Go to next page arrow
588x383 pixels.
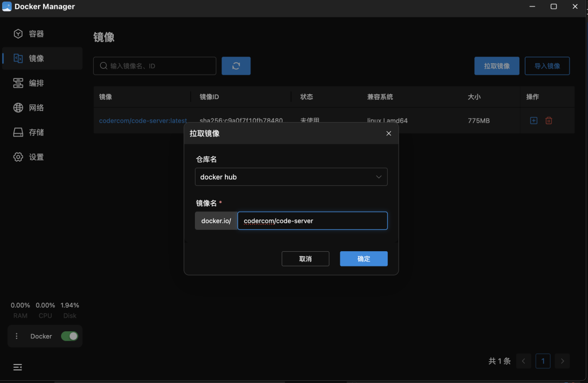pyautogui.click(x=562, y=361)
